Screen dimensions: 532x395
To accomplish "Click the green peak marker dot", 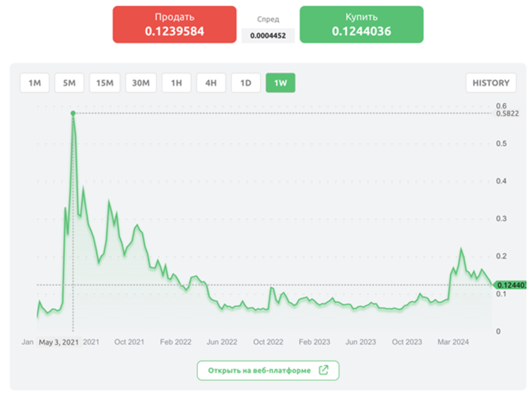I will coord(73,113).
